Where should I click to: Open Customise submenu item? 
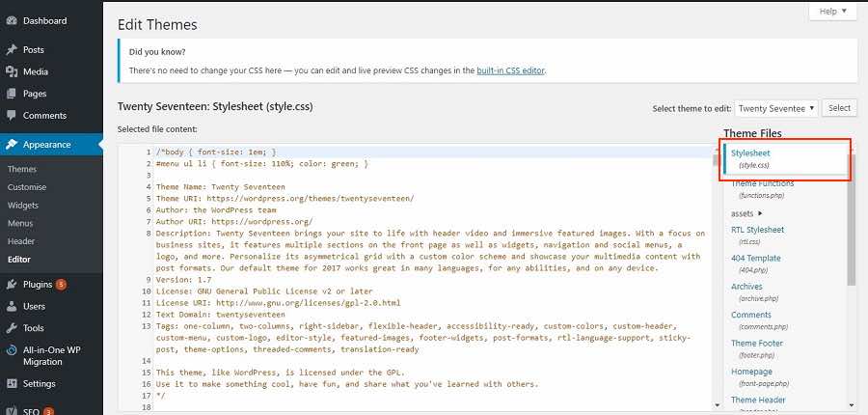(27, 187)
